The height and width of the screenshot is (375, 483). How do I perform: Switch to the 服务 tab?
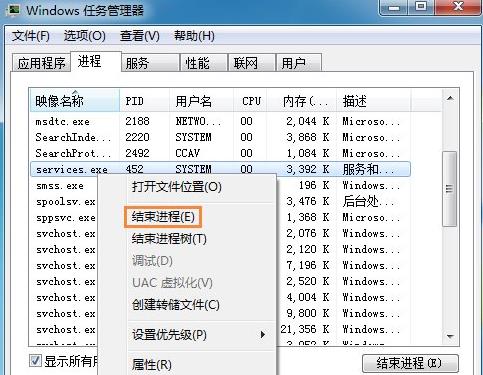pyautogui.click(x=150, y=63)
